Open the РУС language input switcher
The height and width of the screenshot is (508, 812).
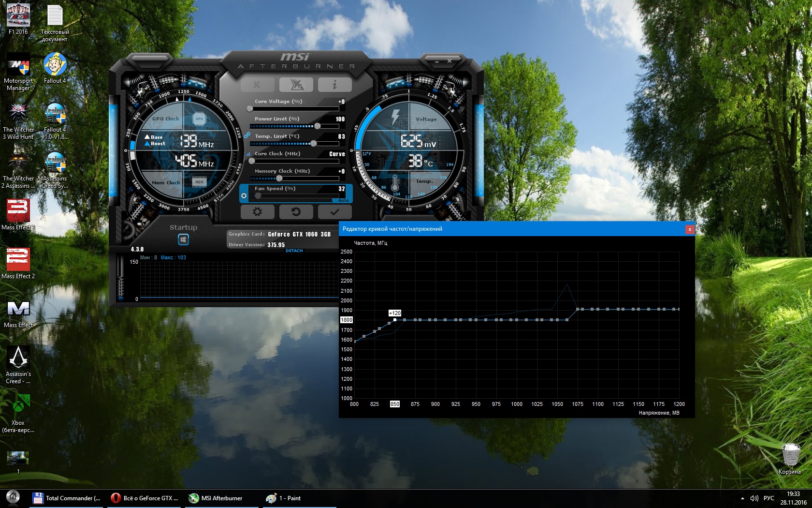[x=768, y=498]
